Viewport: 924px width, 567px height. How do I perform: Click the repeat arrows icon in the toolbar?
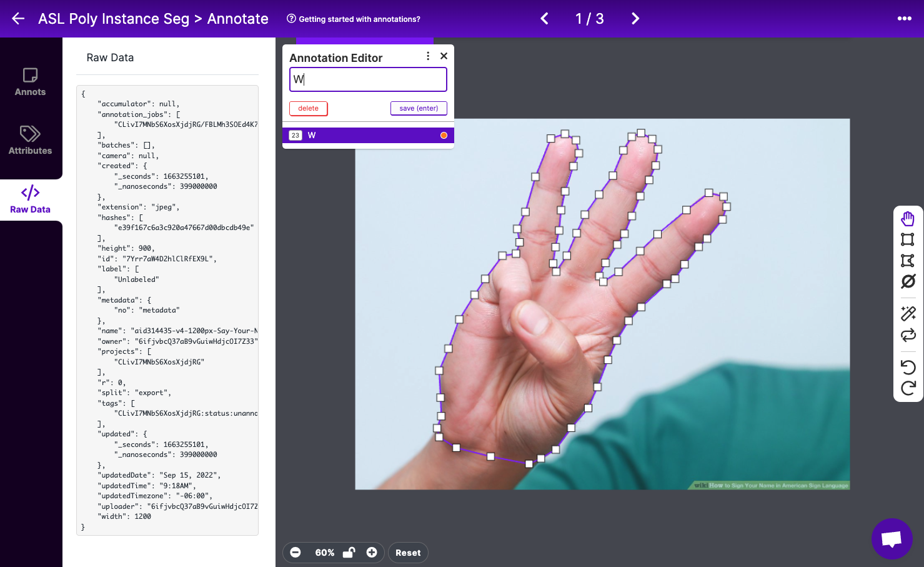(908, 335)
